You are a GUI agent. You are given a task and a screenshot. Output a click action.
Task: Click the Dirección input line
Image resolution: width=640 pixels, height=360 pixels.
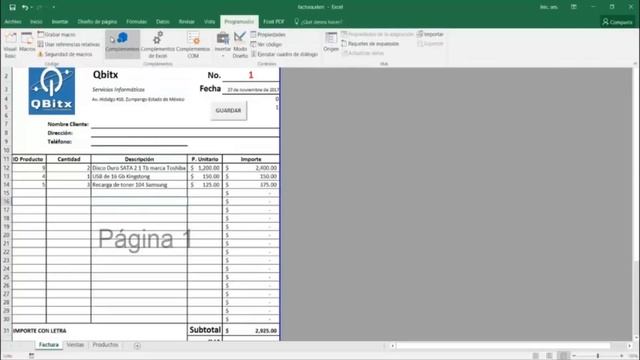point(185,133)
